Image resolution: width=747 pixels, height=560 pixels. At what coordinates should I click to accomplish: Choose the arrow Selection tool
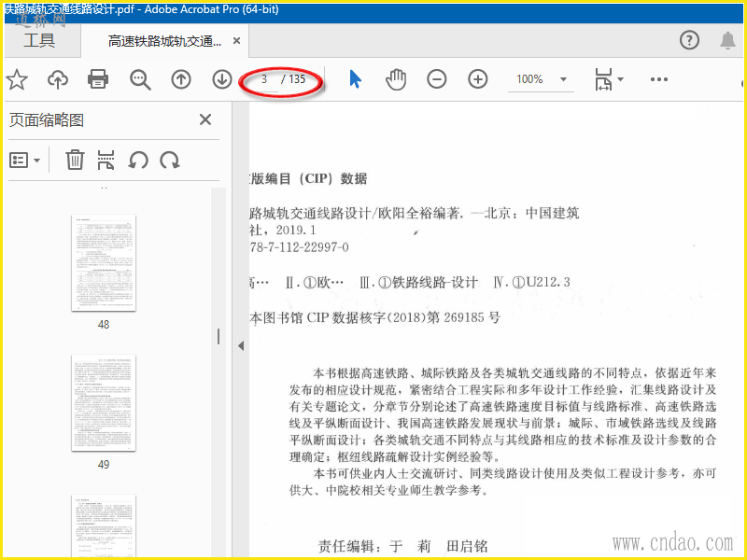(355, 79)
